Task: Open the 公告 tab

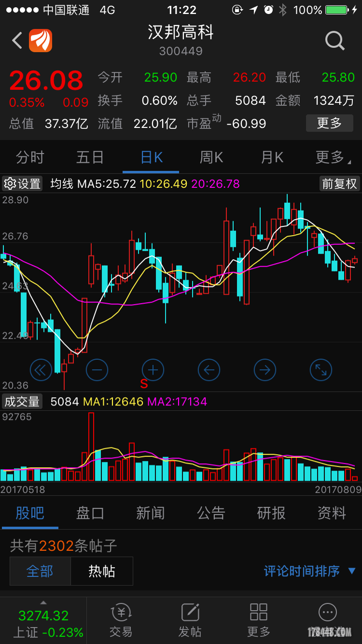Action: [x=211, y=513]
